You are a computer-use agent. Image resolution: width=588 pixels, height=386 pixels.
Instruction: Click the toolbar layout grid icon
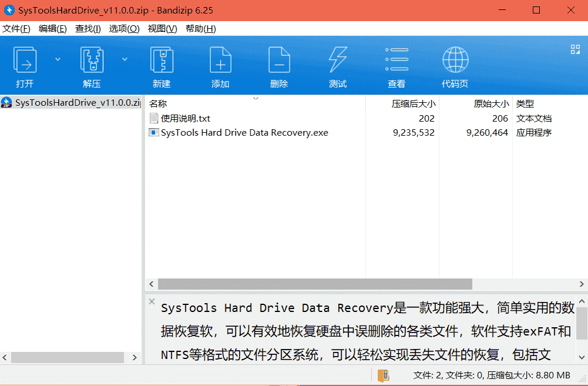pyautogui.click(x=575, y=49)
